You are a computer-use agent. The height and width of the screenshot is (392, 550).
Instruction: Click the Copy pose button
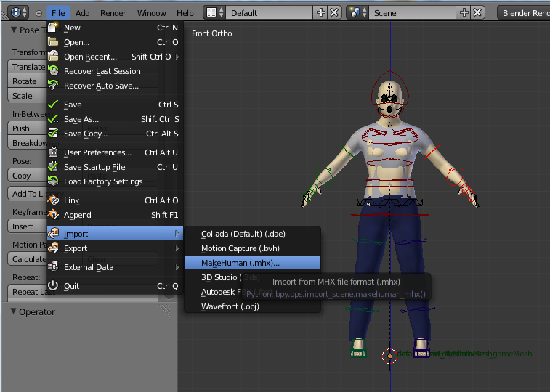click(28, 176)
